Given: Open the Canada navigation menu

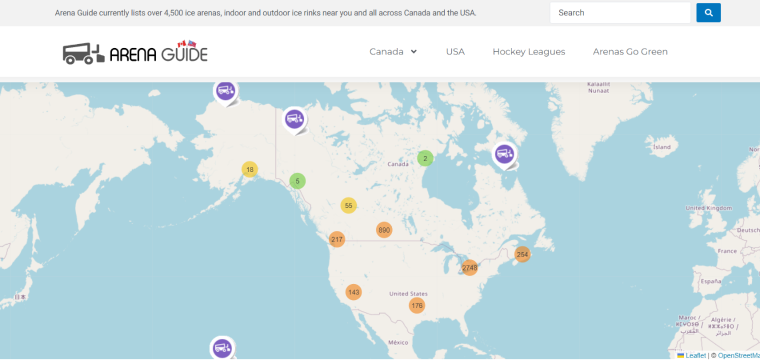Looking at the screenshot, I should [386, 51].
